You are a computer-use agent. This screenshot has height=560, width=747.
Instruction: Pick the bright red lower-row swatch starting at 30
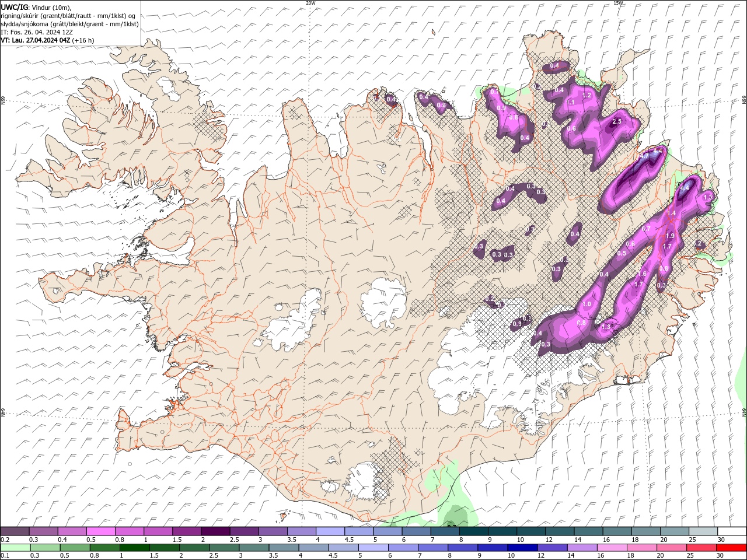point(731,548)
